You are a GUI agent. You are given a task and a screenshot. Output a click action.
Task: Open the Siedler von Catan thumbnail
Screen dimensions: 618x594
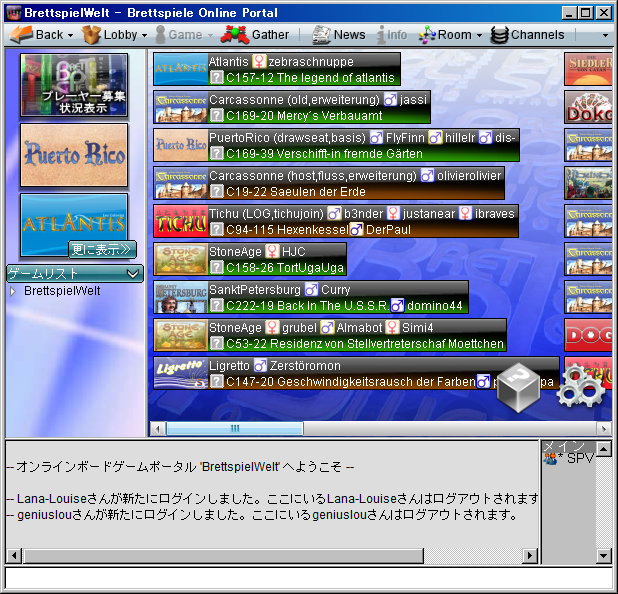tap(588, 69)
